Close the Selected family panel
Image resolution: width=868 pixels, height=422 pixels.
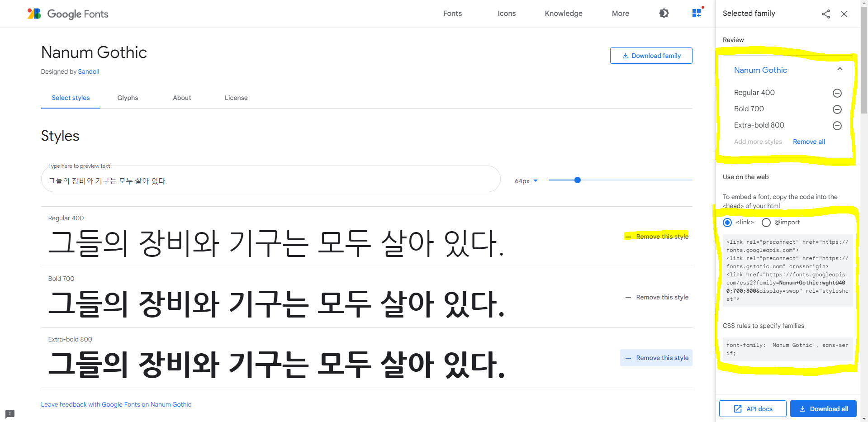(x=844, y=14)
